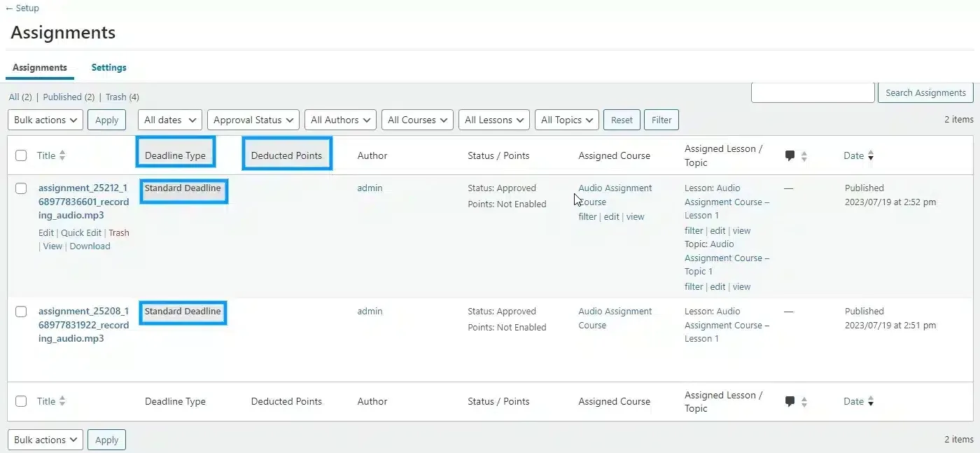Click the comment bubble icon in footer row
This screenshot has width=980, height=453.
790,401
